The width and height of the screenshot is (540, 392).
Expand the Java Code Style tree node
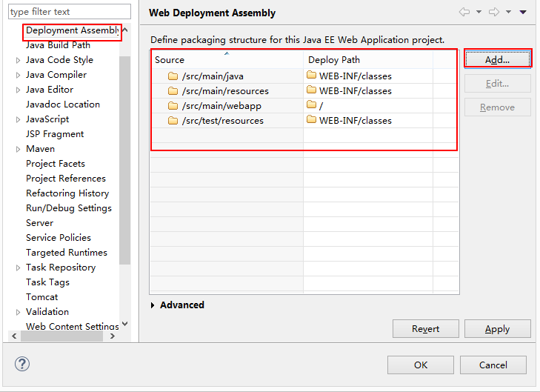tap(18, 60)
